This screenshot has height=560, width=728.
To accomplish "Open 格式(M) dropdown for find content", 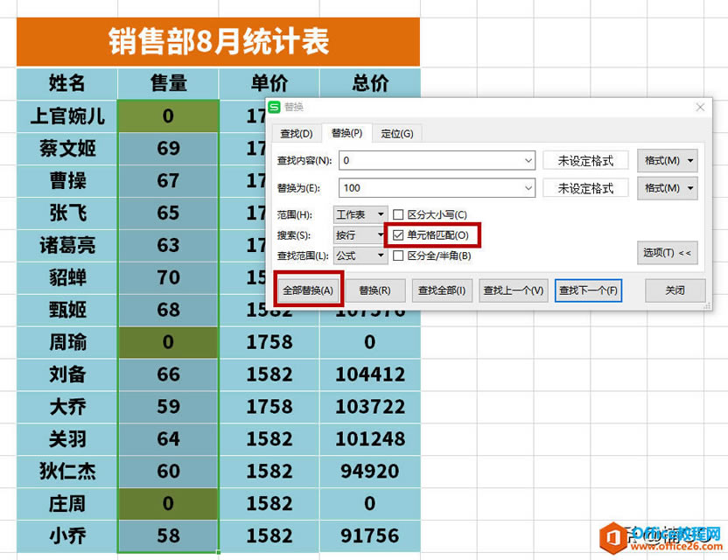I will pos(667,161).
